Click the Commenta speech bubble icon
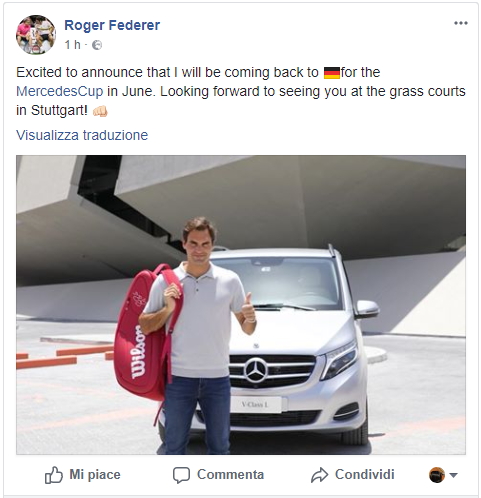481x498 pixels. click(x=181, y=475)
